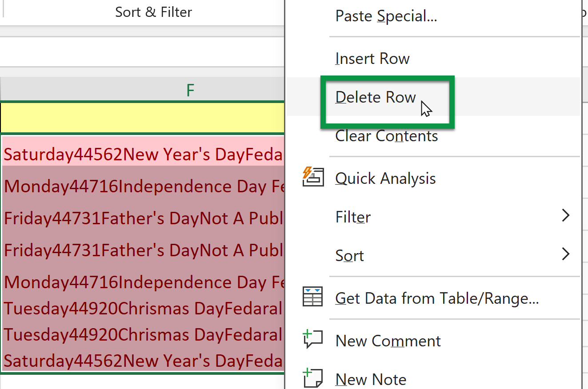Open the Sort & Filter ribbon control
This screenshot has height=389, width=588.
[153, 12]
